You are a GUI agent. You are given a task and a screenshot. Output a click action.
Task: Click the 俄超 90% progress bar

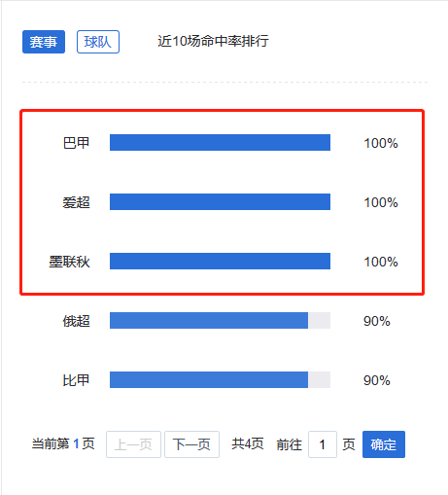tap(220, 321)
